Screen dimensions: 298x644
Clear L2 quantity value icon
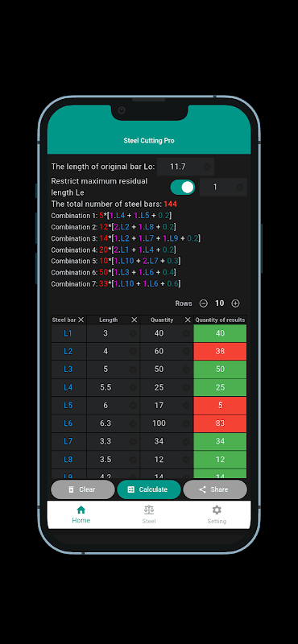click(186, 351)
